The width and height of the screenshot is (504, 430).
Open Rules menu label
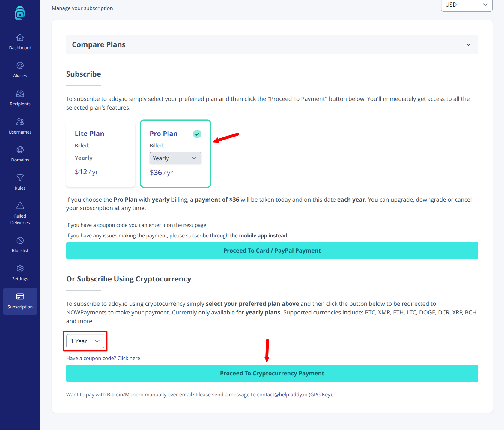click(20, 188)
